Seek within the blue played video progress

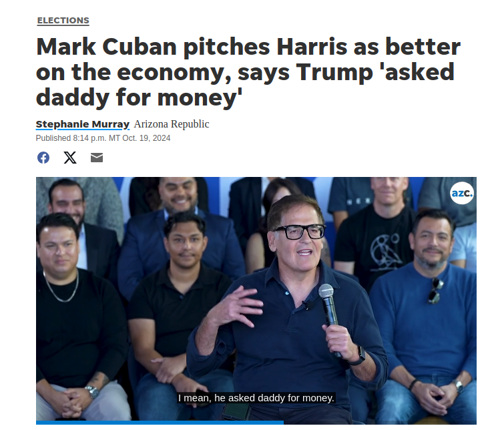[160, 422]
